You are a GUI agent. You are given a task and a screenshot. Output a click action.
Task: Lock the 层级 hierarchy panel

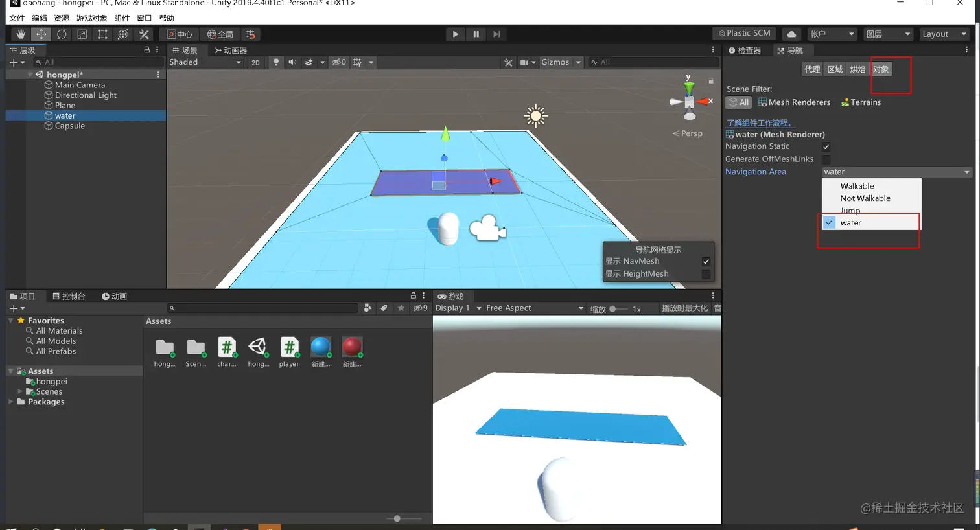coord(146,50)
